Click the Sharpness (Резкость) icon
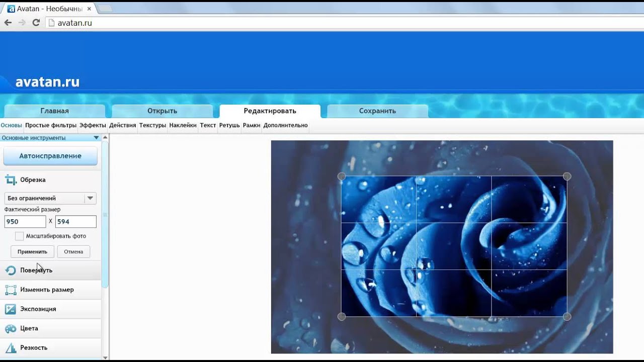Viewport: 644px width, 362px height. click(x=11, y=348)
